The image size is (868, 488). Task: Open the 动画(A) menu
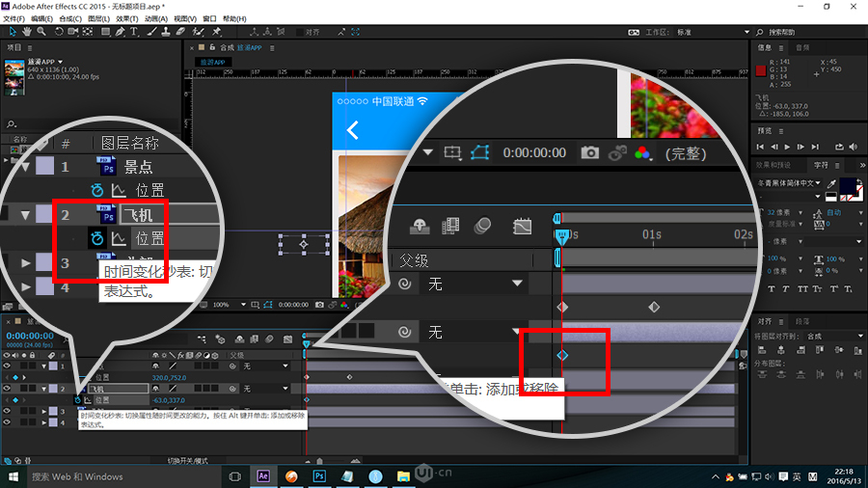click(155, 18)
